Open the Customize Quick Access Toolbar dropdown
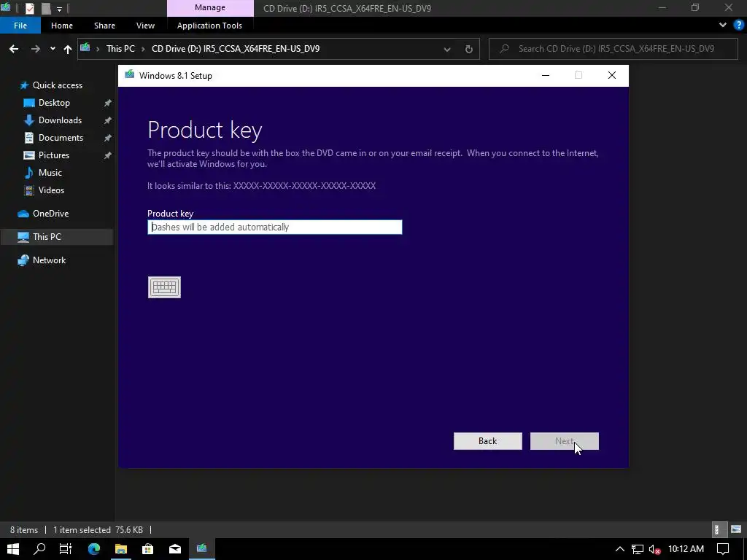Image resolution: width=747 pixels, height=560 pixels. point(60,9)
